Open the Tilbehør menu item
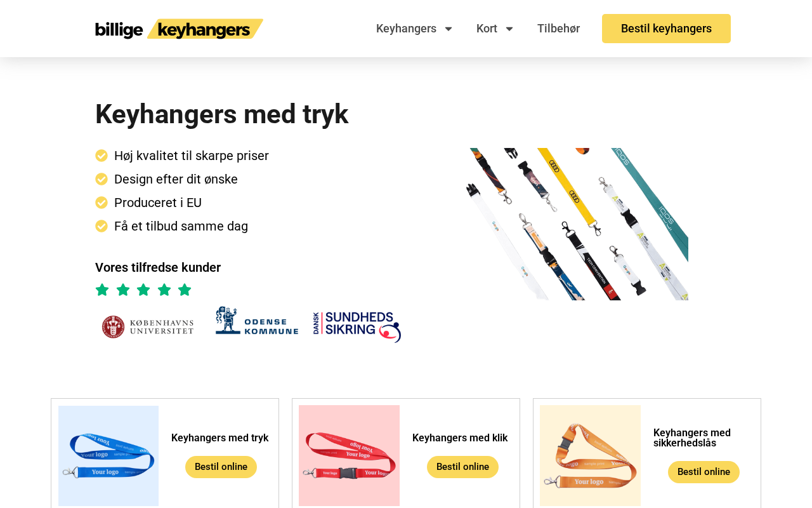Viewport: 812px width, 508px height. coord(558,29)
